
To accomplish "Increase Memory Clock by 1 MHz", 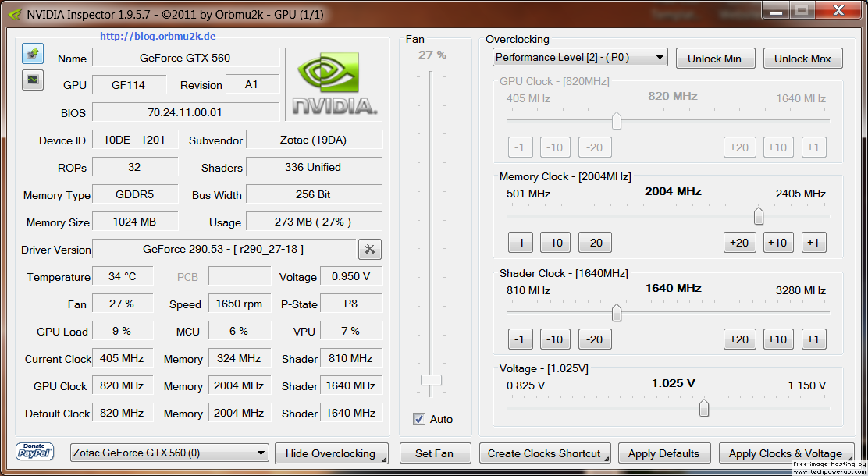I will click(x=813, y=243).
